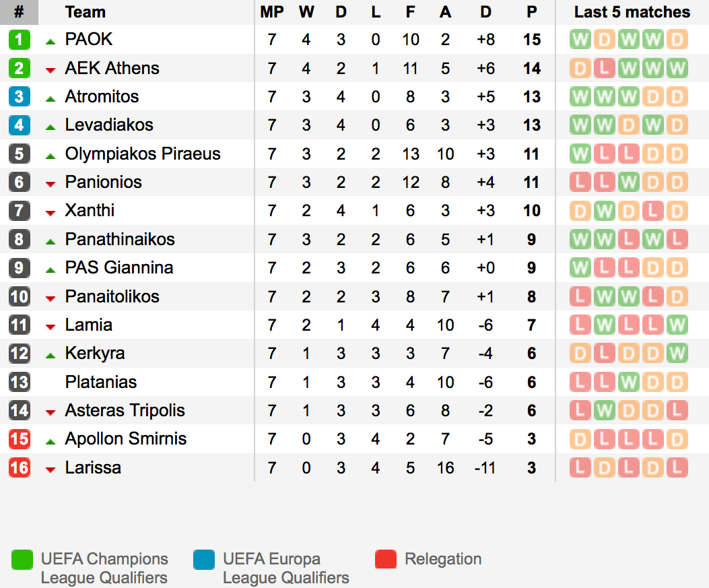Screen dimensions: 709x588
Task: Click the blue rank 3 badge for Atromitos
Action: pos(20,97)
